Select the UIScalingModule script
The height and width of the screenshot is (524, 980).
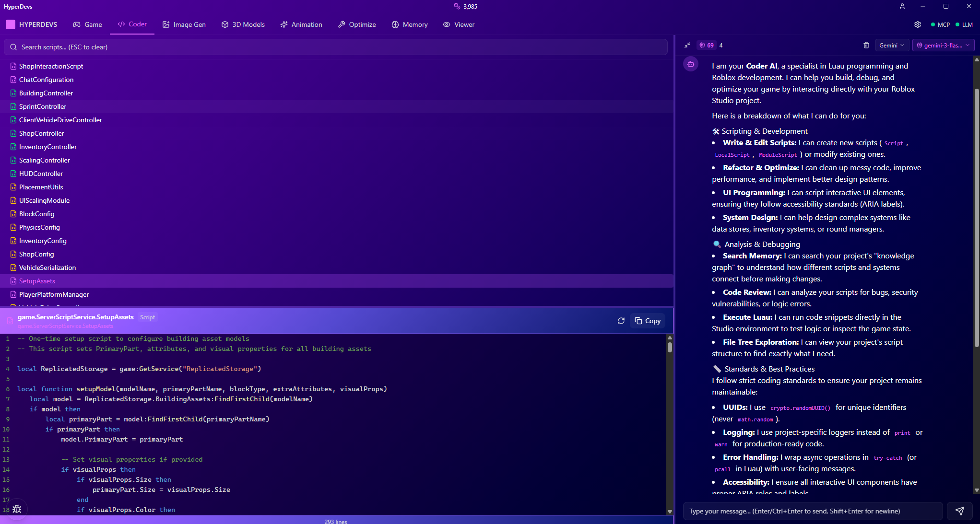336,200
